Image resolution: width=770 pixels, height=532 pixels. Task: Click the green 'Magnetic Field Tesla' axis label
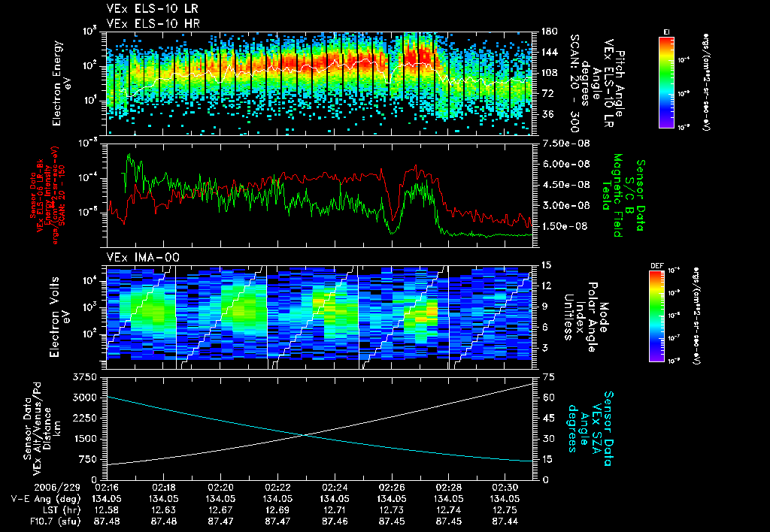pyautogui.click(x=613, y=195)
